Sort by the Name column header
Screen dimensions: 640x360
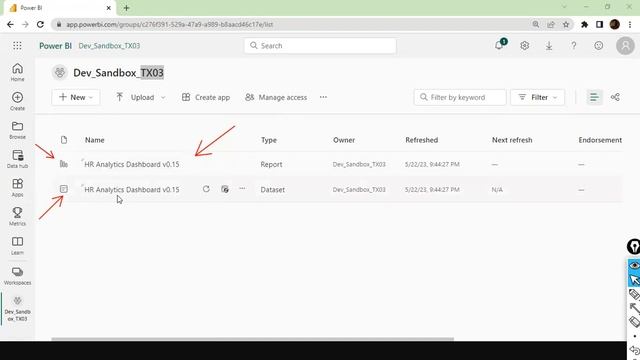[95, 140]
